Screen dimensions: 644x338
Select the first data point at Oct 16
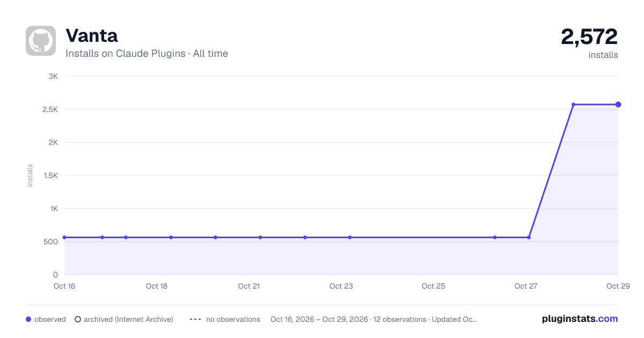click(x=64, y=237)
